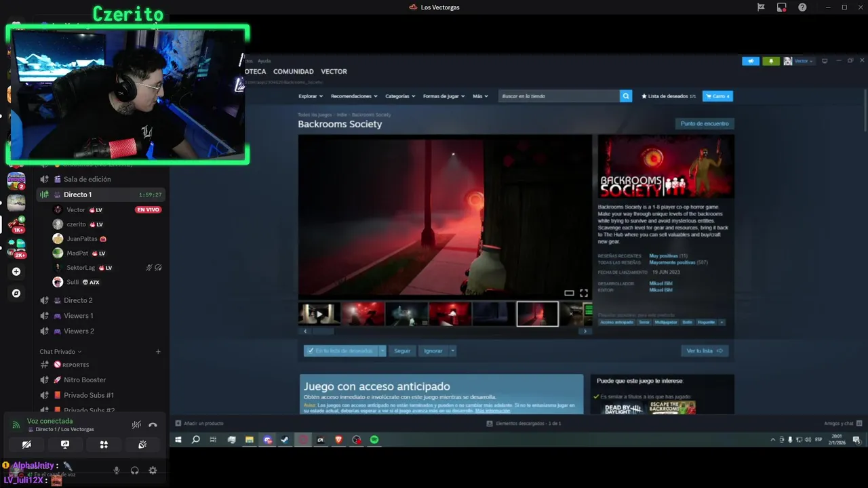Viewport: 868px width, 488px height.
Task: Open Lista de deseados wishlist link
Action: pos(669,96)
